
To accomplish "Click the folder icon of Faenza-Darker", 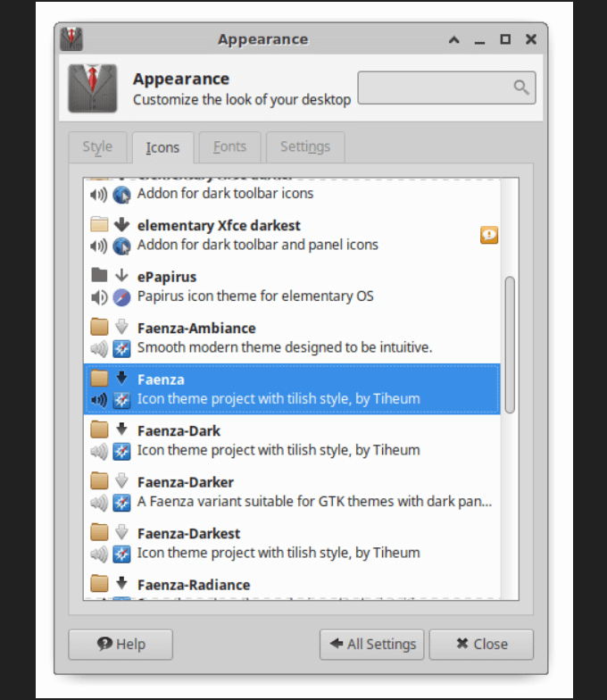I will (99, 480).
